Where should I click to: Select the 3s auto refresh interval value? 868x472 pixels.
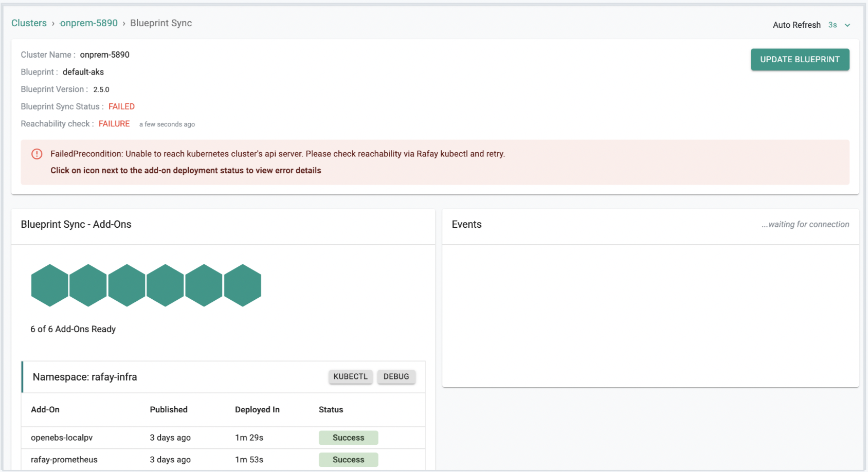[833, 25]
